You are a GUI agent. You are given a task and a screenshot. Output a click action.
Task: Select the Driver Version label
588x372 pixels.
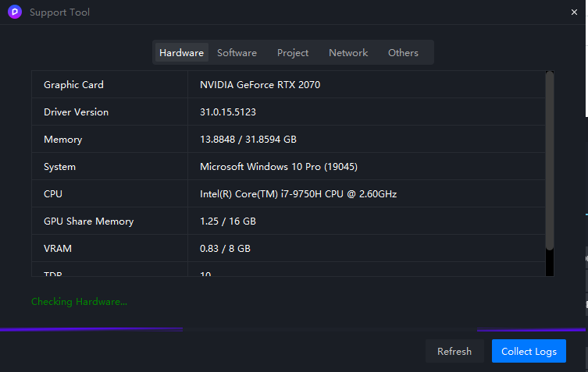coord(76,112)
